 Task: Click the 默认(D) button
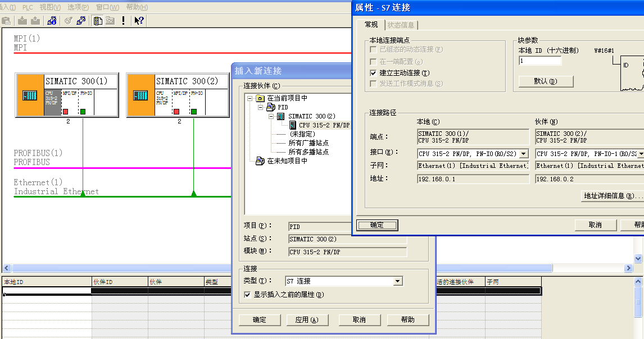(546, 81)
